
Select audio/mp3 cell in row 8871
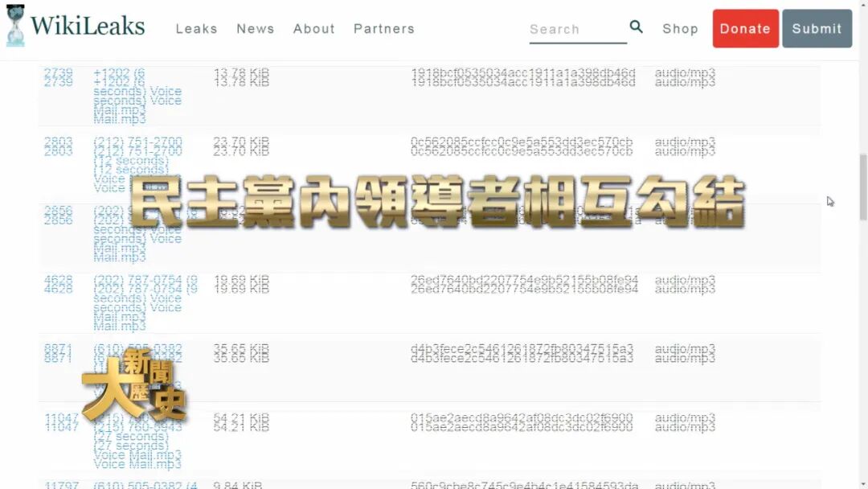(x=685, y=353)
